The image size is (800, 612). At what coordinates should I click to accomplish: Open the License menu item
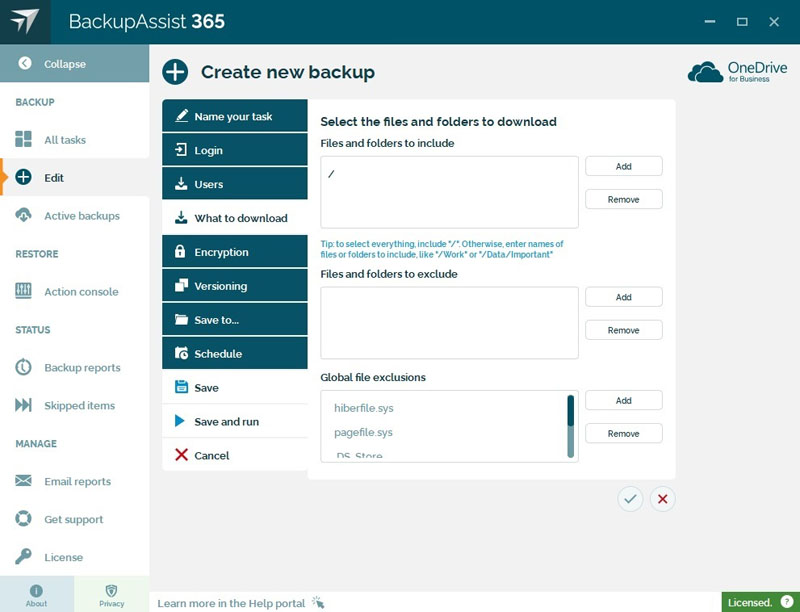pyautogui.click(x=74, y=556)
